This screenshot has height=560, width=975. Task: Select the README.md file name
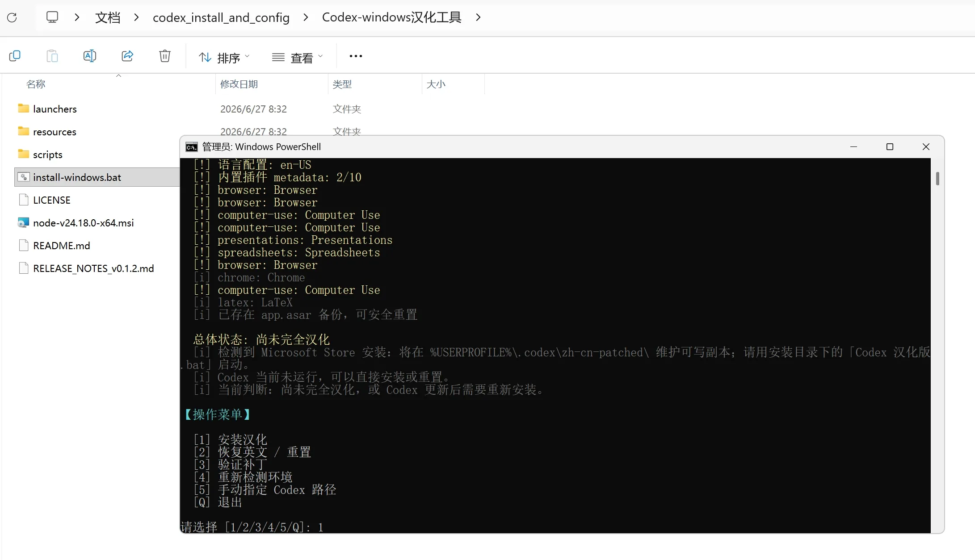[62, 246]
